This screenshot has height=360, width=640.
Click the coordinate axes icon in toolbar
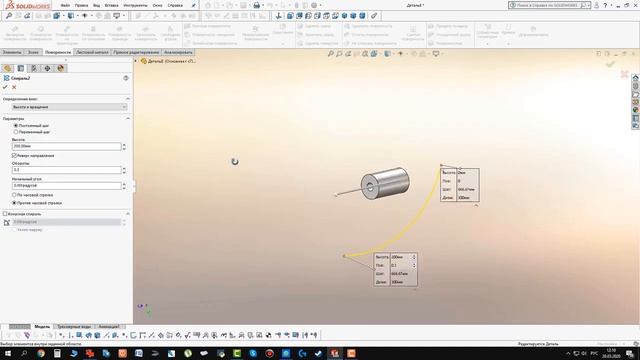point(279,16)
